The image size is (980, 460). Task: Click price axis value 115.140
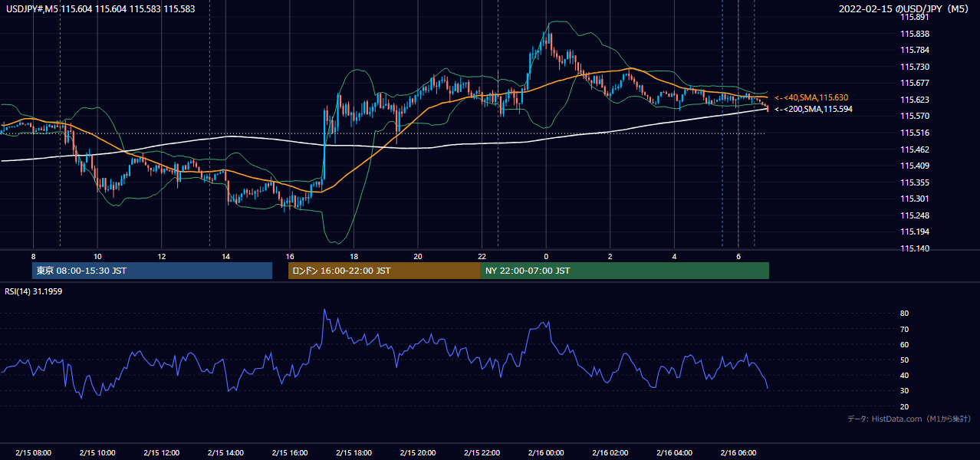(x=916, y=248)
